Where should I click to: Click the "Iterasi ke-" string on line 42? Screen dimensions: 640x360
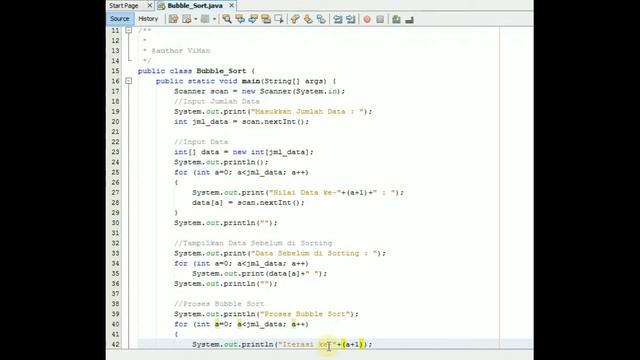pyautogui.click(x=307, y=344)
